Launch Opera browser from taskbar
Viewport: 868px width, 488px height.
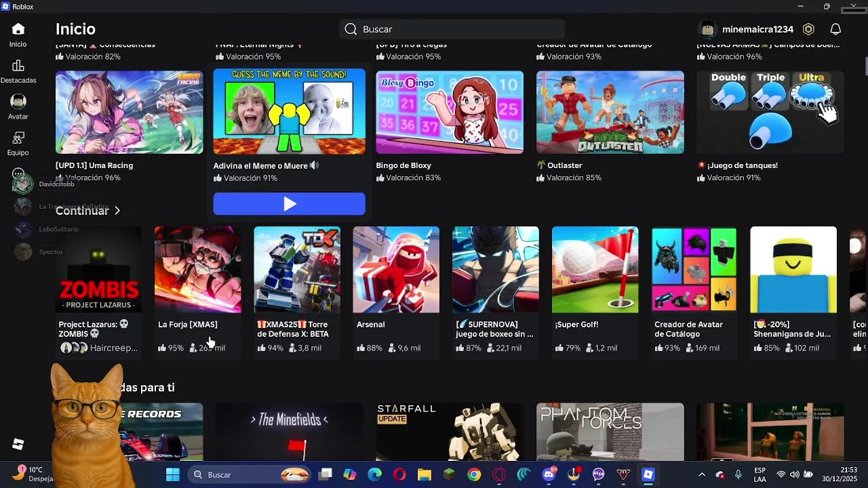point(399,474)
